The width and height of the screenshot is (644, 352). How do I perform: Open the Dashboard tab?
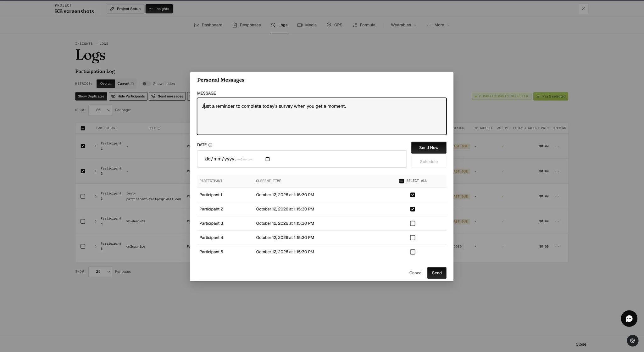pos(208,25)
